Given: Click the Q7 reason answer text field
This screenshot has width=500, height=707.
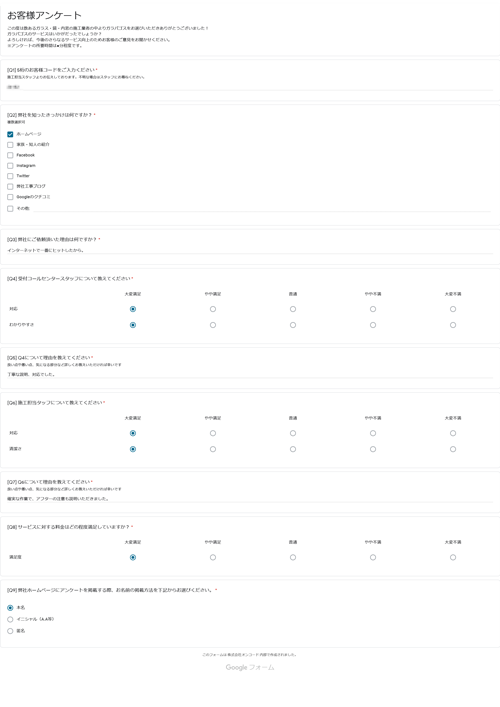Looking at the screenshot, I should pos(250,499).
